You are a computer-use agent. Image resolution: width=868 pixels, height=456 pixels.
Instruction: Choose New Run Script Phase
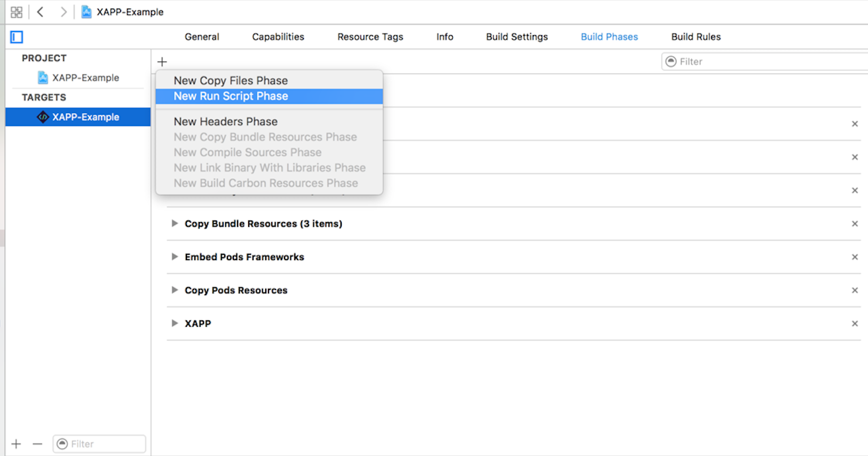[269, 96]
